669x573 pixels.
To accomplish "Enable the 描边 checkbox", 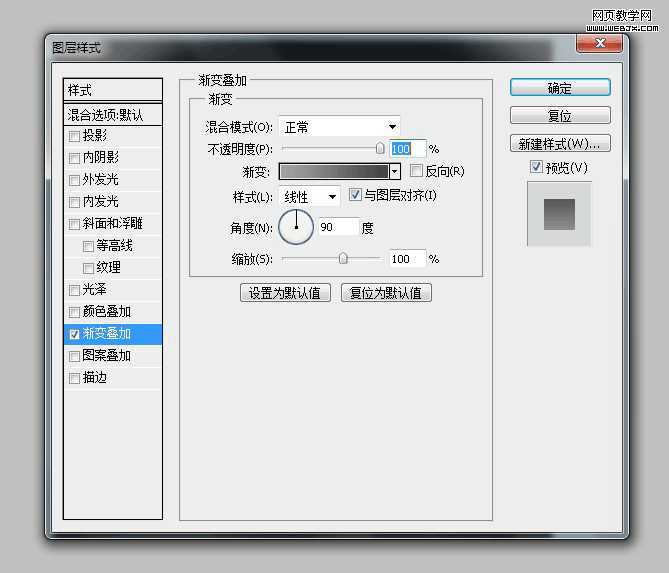I will pos(74,378).
